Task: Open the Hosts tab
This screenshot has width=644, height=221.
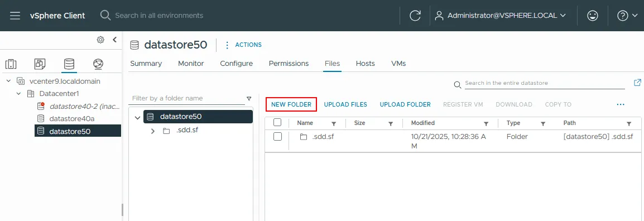Action: (365, 64)
